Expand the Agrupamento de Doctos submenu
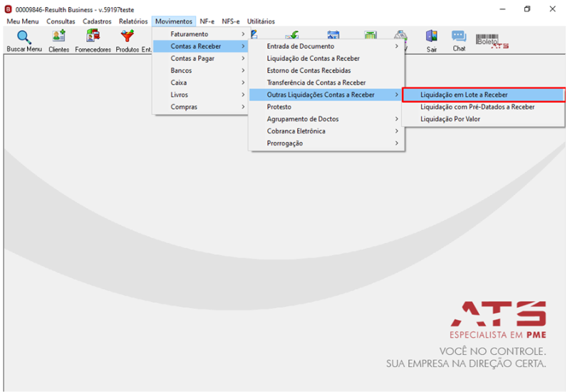This screenshot has height=392, width=570. (x=326, y=119)
